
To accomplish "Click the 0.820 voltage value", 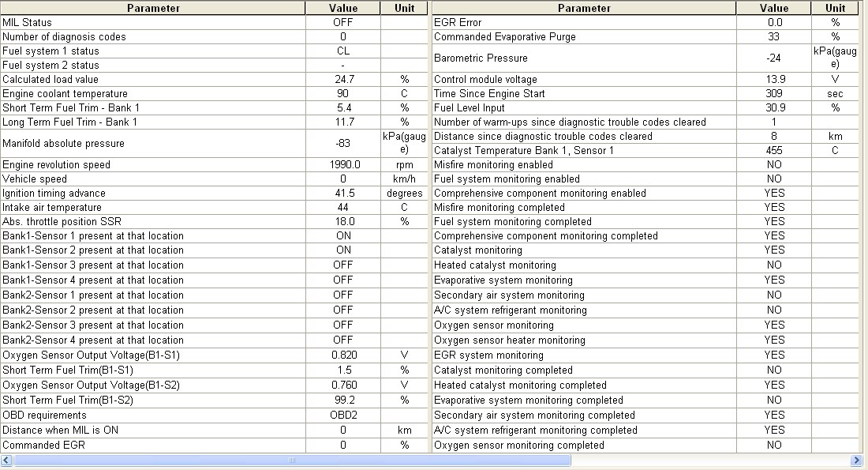I will [x=343, y=355].
